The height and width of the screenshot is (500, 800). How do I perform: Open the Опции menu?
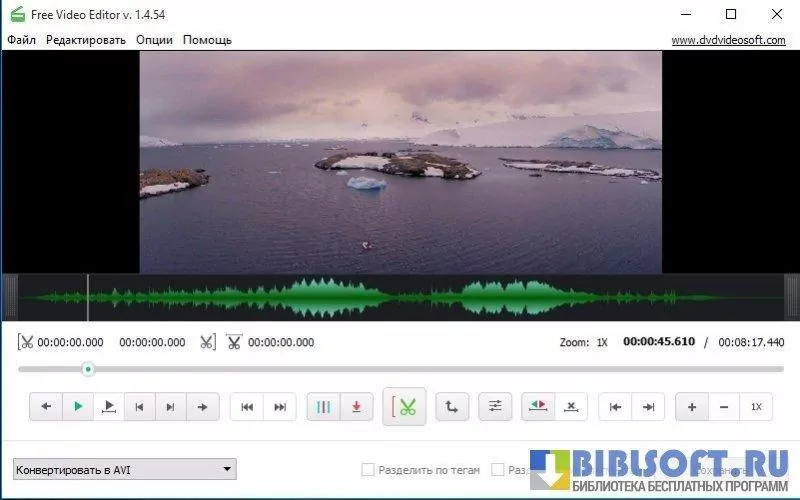[x=154, y=40]
